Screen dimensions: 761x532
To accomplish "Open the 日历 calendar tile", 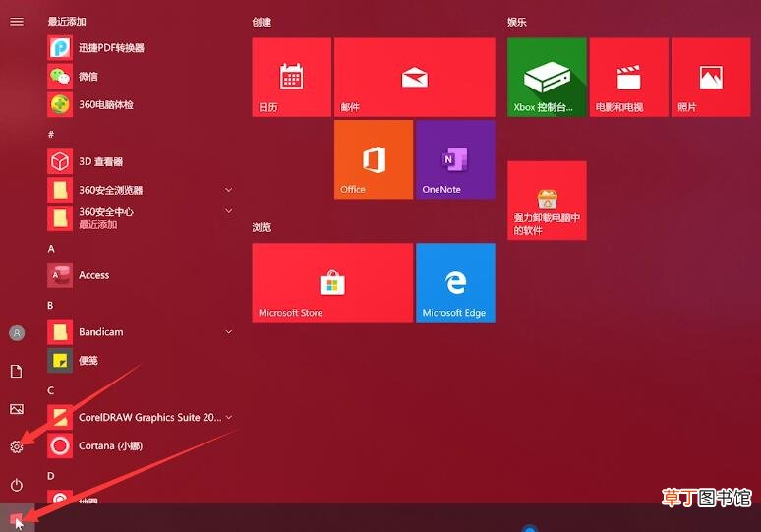I will coord(291,77).
